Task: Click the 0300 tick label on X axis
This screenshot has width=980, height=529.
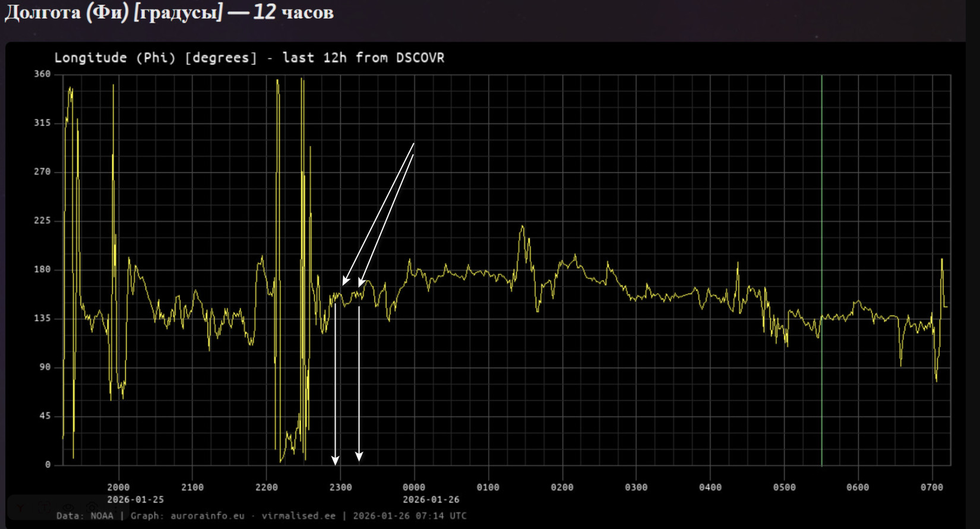Action: [636, 487]
